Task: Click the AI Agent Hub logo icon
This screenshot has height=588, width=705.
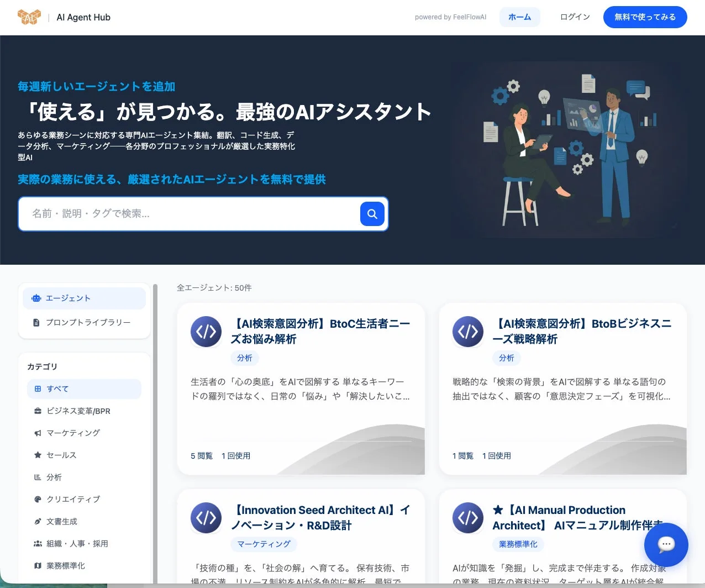Action: 29,17
